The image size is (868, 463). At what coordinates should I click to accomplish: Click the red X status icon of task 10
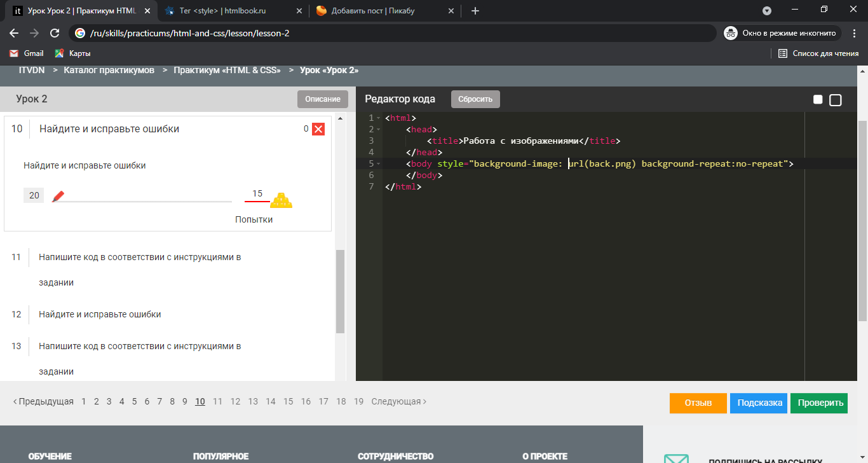click(x=319, y=129)
